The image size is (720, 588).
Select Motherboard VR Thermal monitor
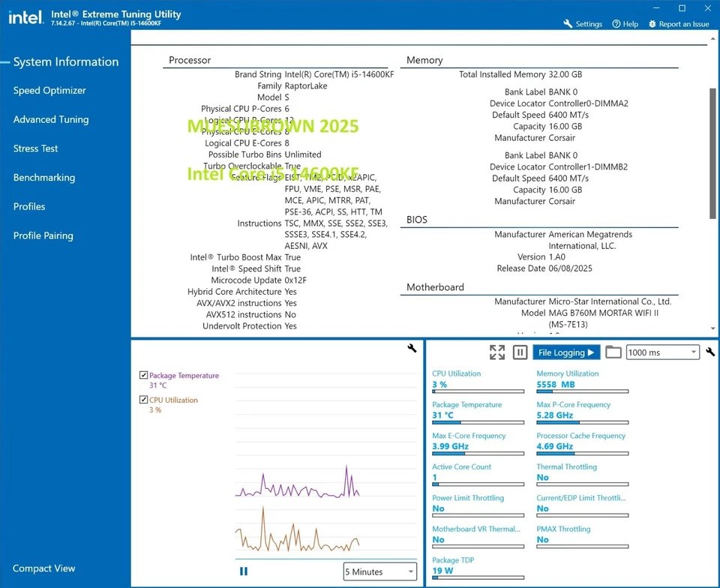pyautogui.click(x=478, y=536)
